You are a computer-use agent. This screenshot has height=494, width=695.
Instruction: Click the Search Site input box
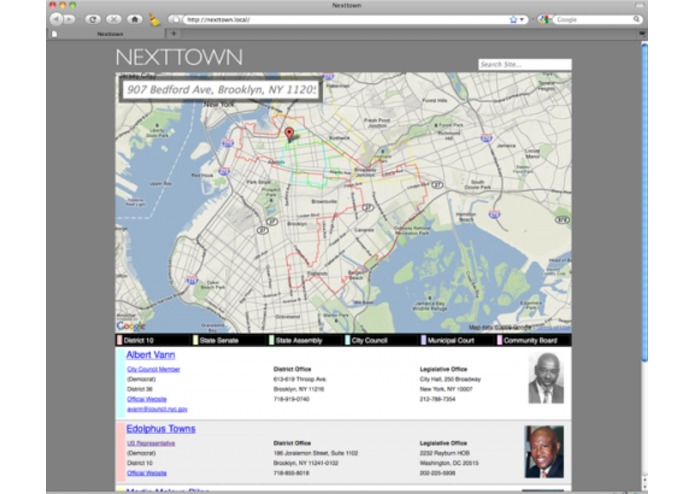tap(525, 64)
